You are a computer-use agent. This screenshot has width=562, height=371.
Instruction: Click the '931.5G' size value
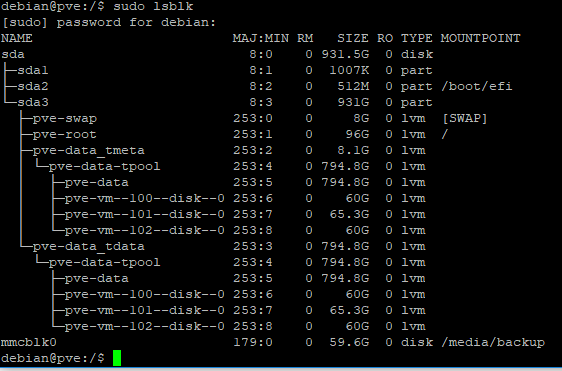tap(345, 54)
